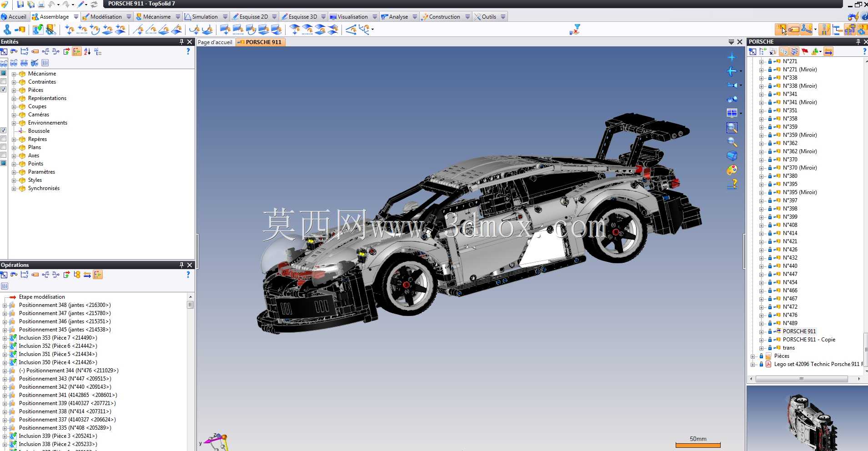Click the save icon in title bar
The height and width of the screenshot is (451, 868).
click(x=20, y=4)
